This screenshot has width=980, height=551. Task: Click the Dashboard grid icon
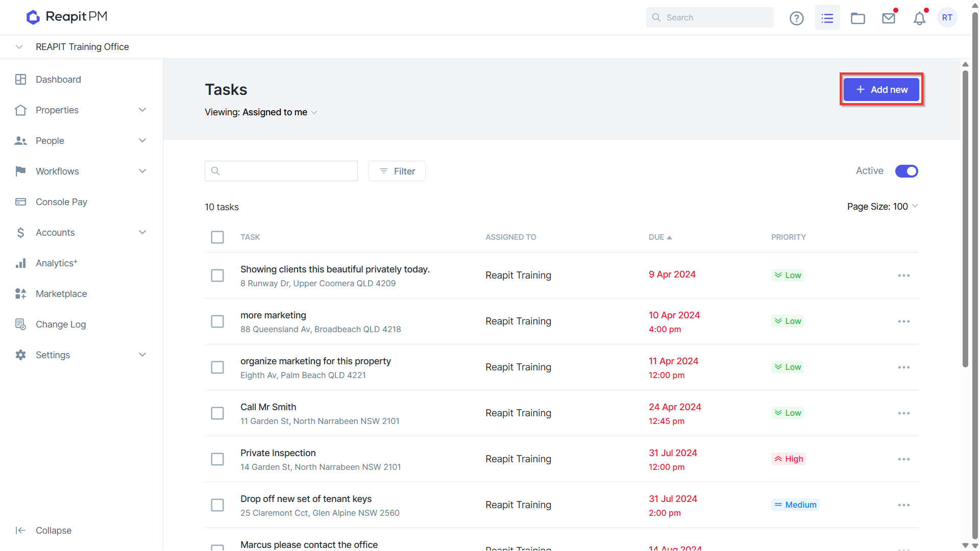20,80
